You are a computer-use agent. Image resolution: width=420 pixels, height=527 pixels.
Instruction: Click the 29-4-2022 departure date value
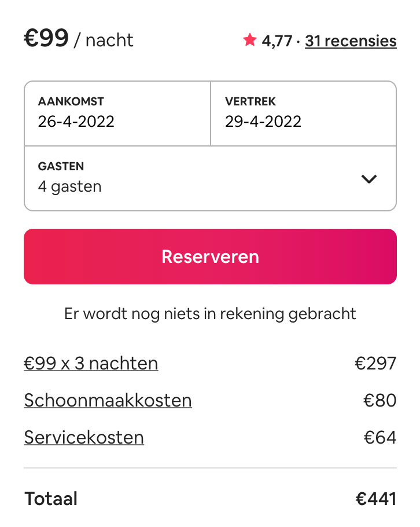tap(263, 122)
